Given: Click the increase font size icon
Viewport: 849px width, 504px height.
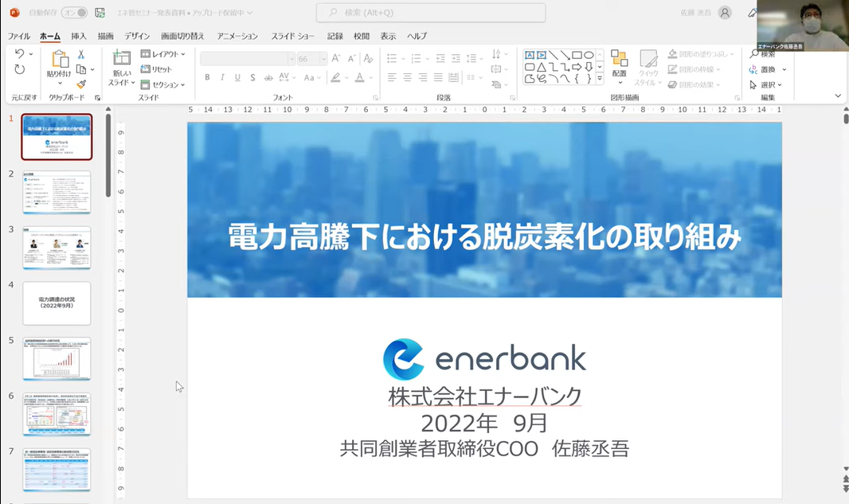Looking at the screenshot, I should tap(336, 58).
